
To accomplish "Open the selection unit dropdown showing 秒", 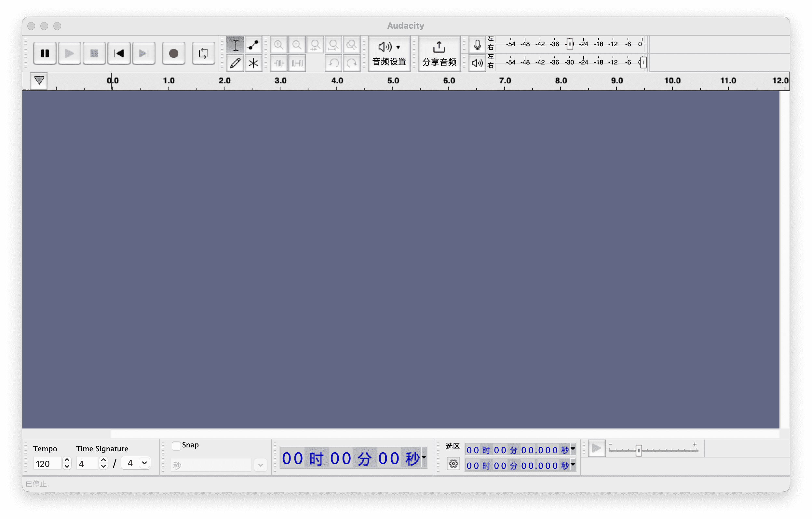I will tap(260, 465).
